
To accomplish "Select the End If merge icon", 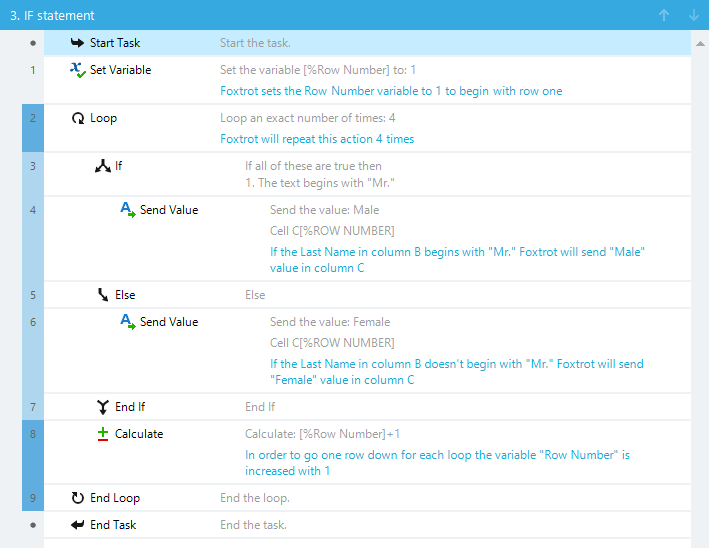I will tap(103, 407).
